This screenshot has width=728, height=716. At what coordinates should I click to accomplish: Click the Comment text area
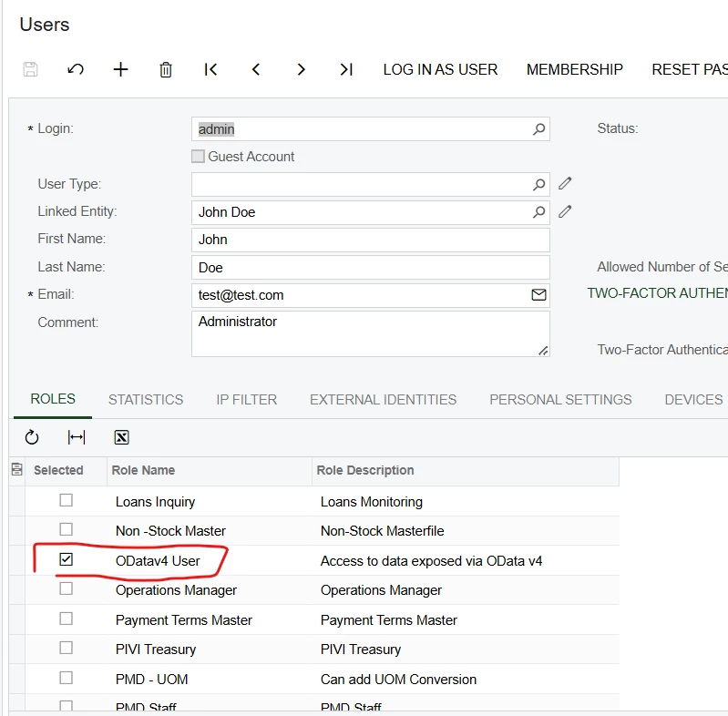[371, 333]
